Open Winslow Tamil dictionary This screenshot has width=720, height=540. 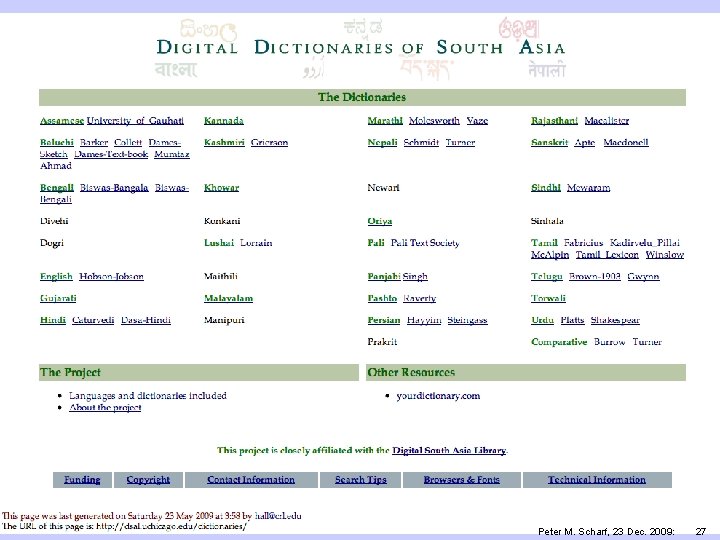(665, 255)
